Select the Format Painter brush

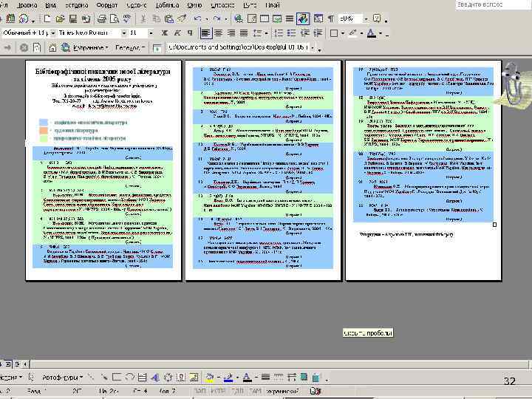tap(182, 19)
